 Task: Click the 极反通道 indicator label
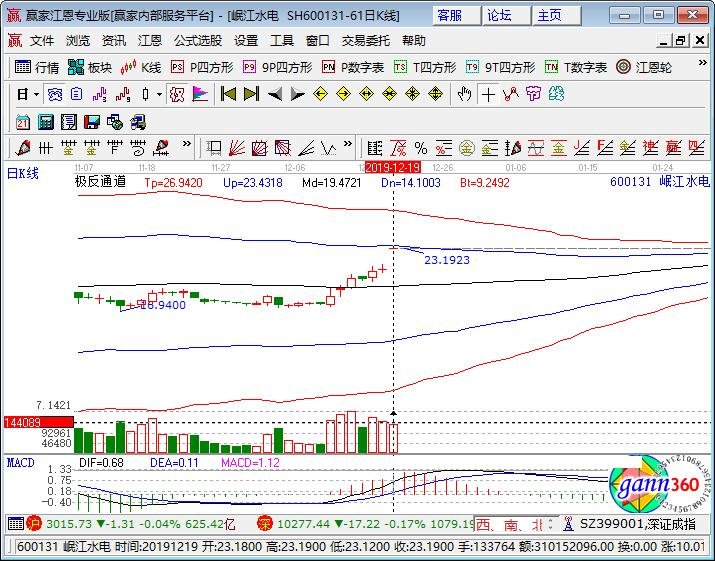tap(100, 182)
